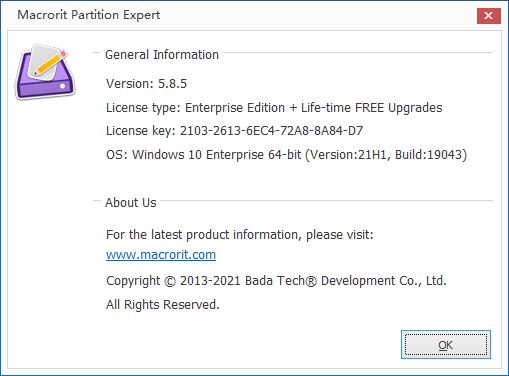The width and height of the screenshot is (509, 376).
Task: Click the All Rights Reserved line
Action: (163, 305)
